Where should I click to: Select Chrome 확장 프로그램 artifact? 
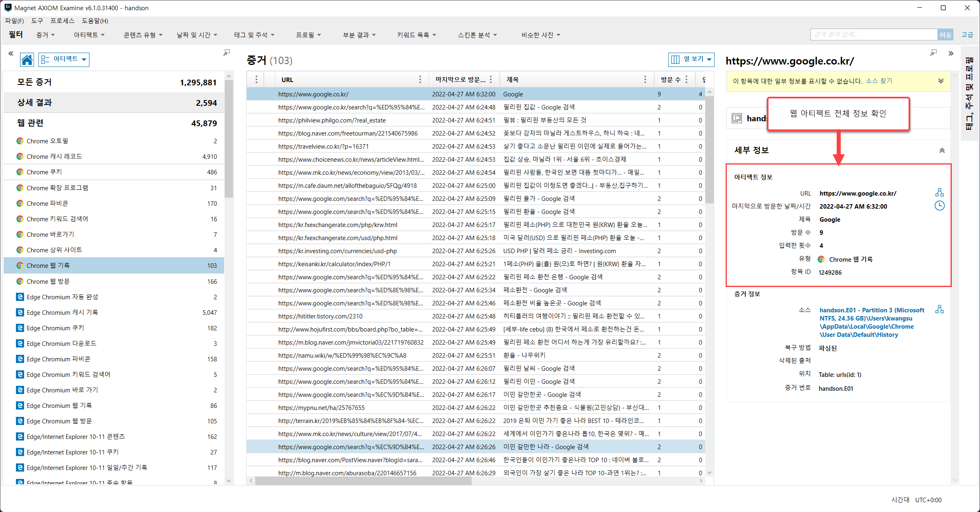click(114, 188)
